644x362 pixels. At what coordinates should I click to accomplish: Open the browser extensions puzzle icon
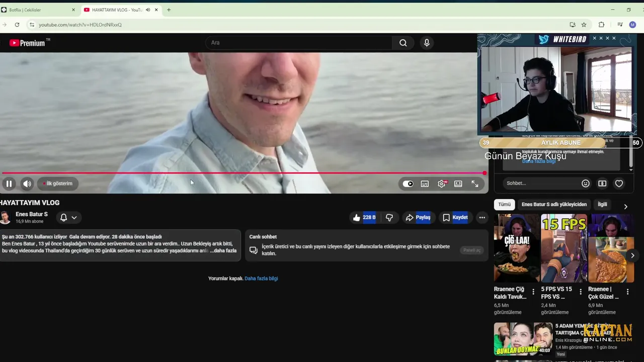click(x=601, y=25)
